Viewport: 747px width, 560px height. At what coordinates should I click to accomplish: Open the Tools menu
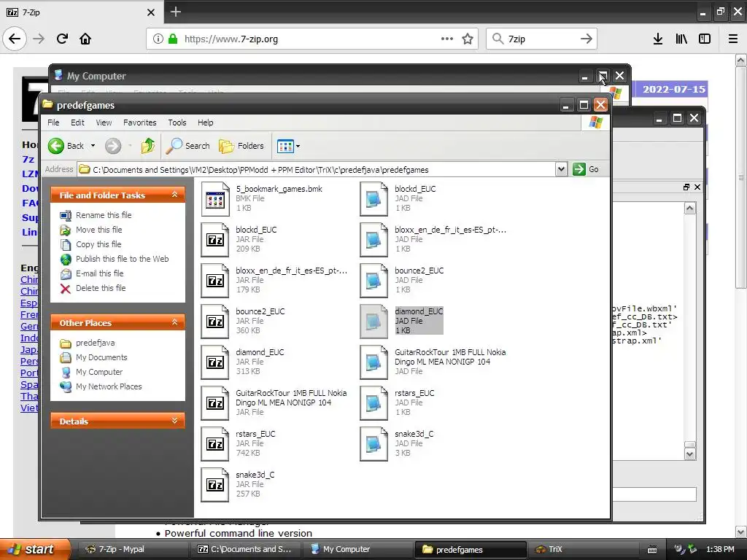177,122
